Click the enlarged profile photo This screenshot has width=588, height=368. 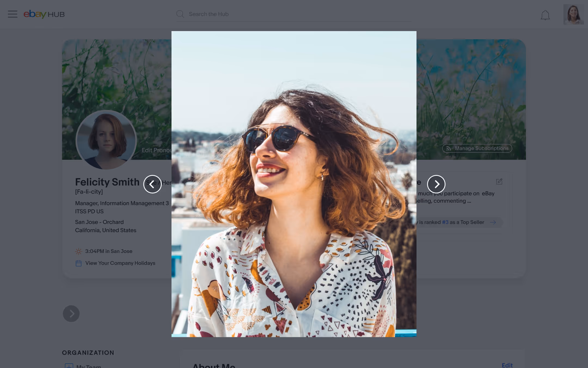pos(294,184)
